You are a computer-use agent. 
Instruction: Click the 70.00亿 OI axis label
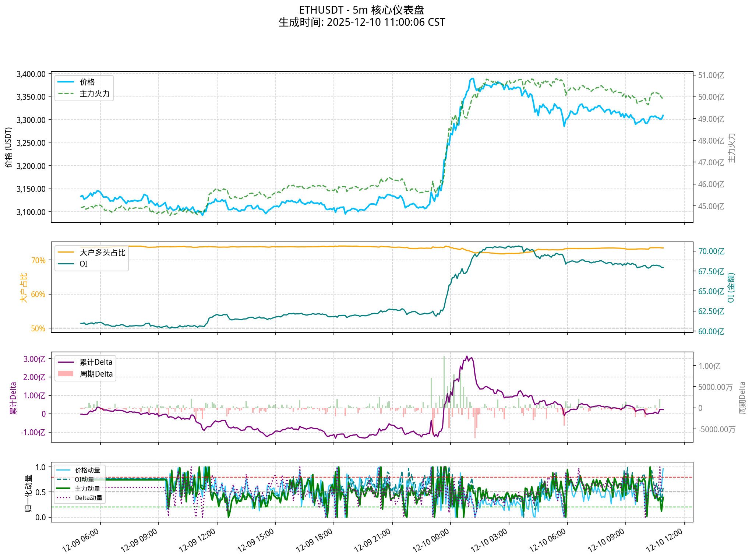[711, 251]
